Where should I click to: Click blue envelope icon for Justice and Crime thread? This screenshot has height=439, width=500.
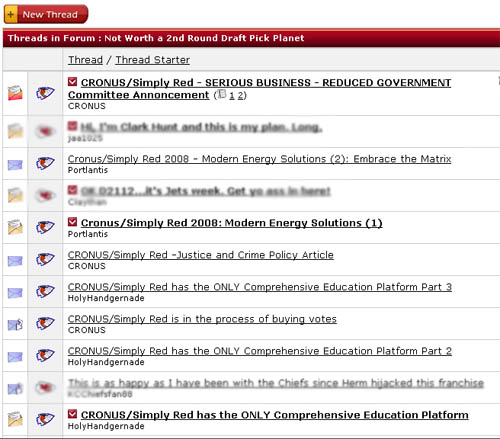pos(15,261)
